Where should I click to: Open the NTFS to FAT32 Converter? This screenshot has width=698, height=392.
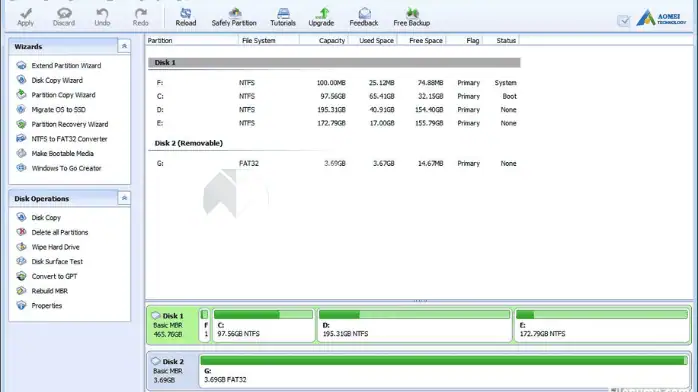click(69, 139)
